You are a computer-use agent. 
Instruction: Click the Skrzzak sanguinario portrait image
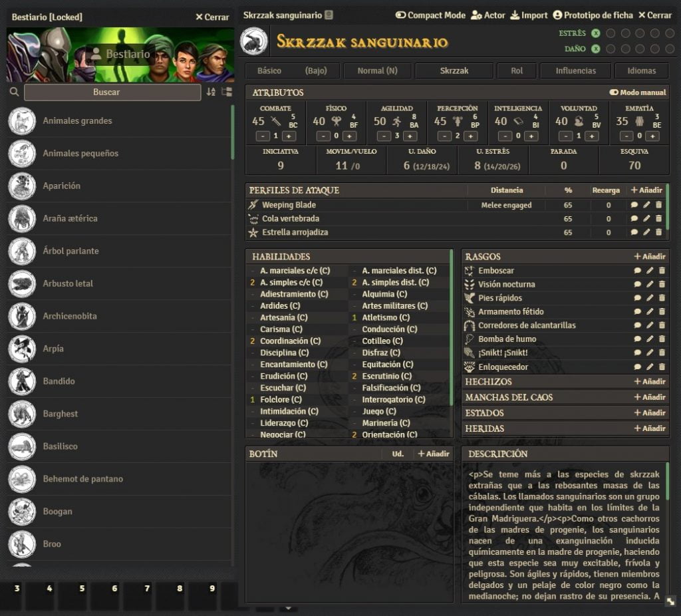[253, 41]
